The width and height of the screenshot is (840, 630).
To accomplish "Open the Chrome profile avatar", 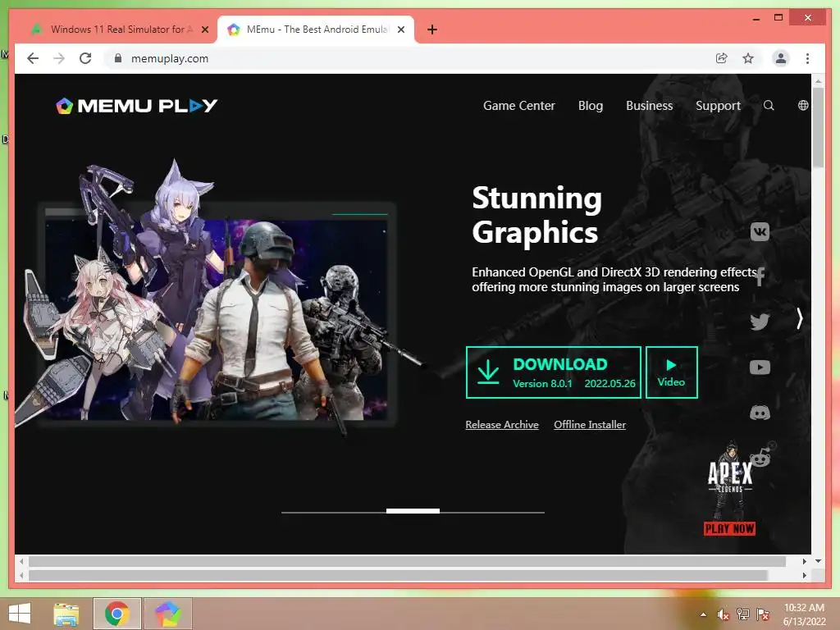I will 781,58.
